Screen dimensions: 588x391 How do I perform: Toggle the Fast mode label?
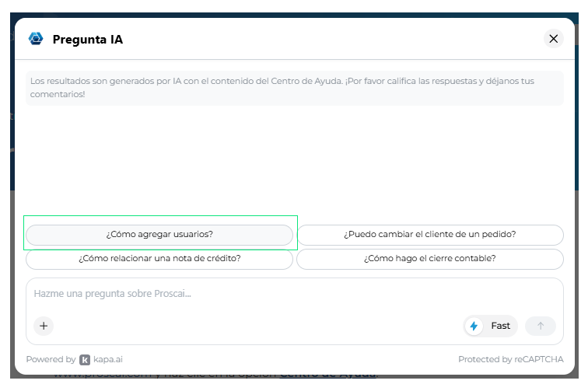[501, 326]
